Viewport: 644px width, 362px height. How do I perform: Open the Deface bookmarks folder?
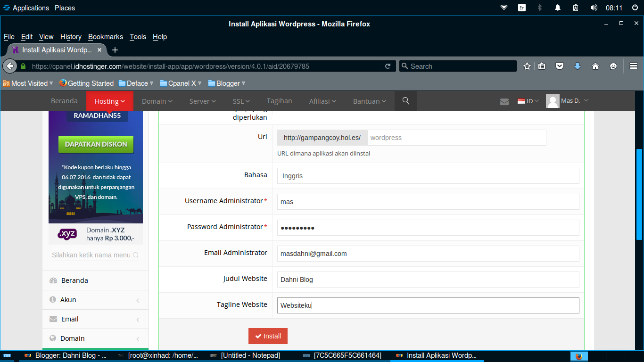click(136, 83)
